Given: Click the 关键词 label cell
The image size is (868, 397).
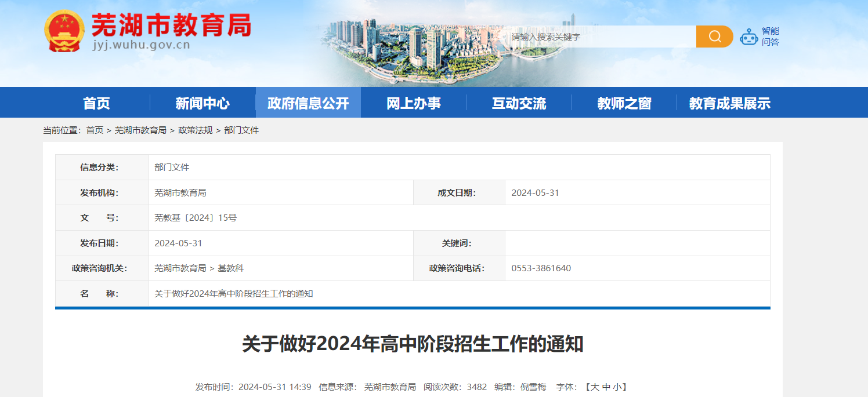Looking at the screenshot, I should (x=459, y=243).
